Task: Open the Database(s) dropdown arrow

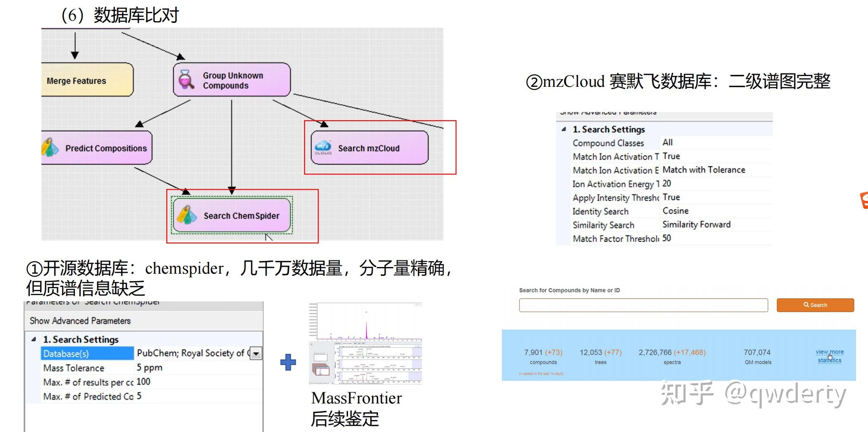Action: coord(257,353)
